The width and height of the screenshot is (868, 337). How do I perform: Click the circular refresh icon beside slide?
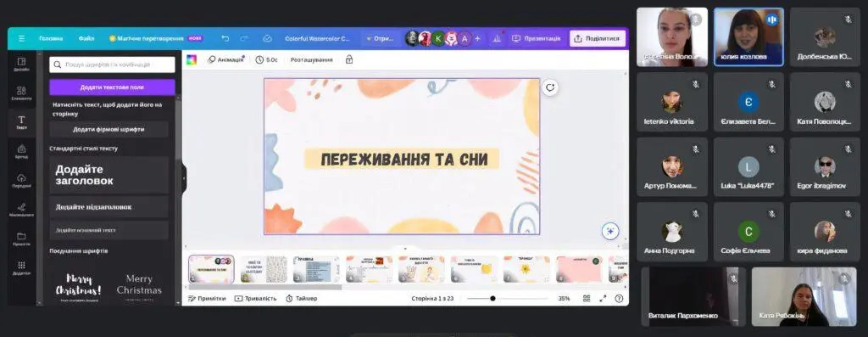pos(549,87)
